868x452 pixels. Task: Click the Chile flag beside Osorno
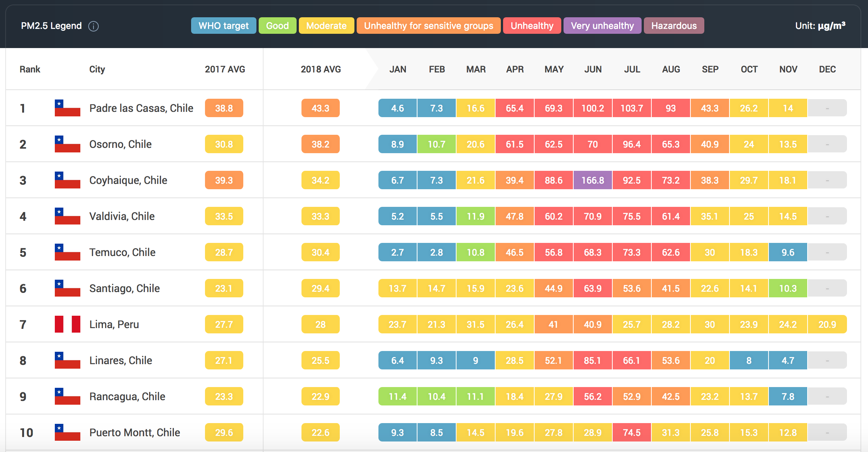pos(68,144)
